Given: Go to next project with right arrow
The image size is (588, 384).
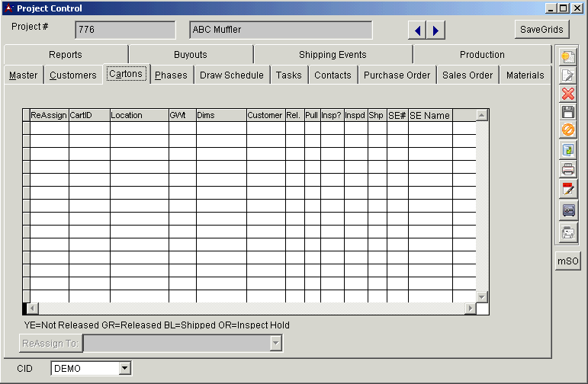Looking at the screenshot, I should click(435, 30).
